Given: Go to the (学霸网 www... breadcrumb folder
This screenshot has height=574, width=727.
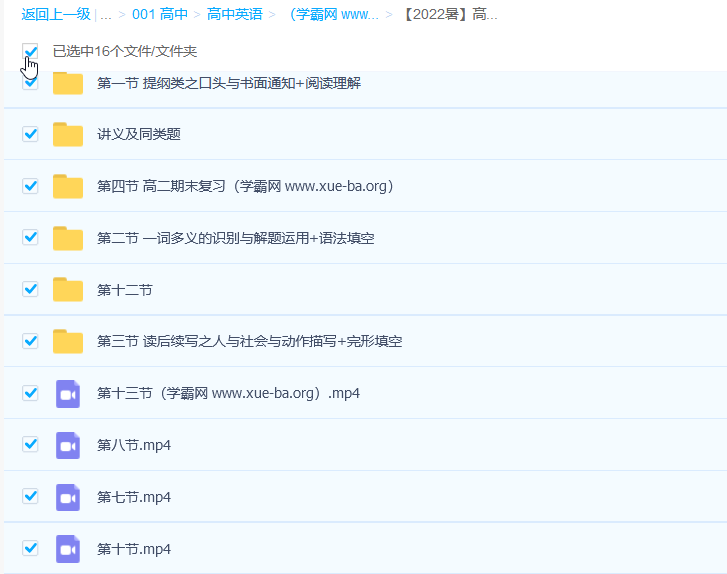Looking at the screenshot, I should click(332, 14).
